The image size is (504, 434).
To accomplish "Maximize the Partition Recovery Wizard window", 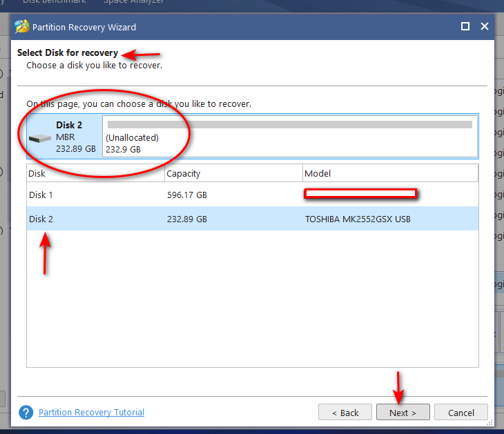I will 465,26.
